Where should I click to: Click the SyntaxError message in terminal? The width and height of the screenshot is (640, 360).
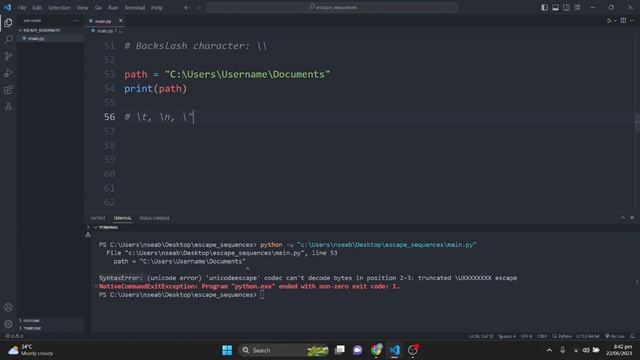(x=308, y=278)
